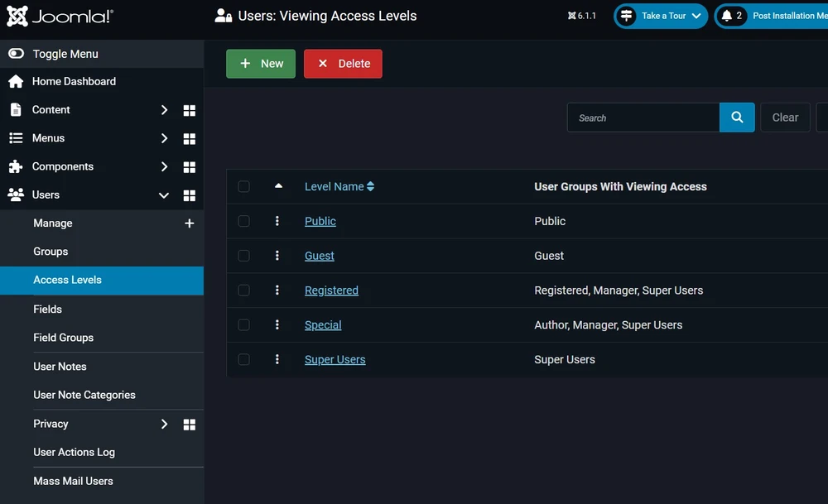Open Mass Mail Users menu item
This screenshot has width=828, height=504.
[73, 481]
